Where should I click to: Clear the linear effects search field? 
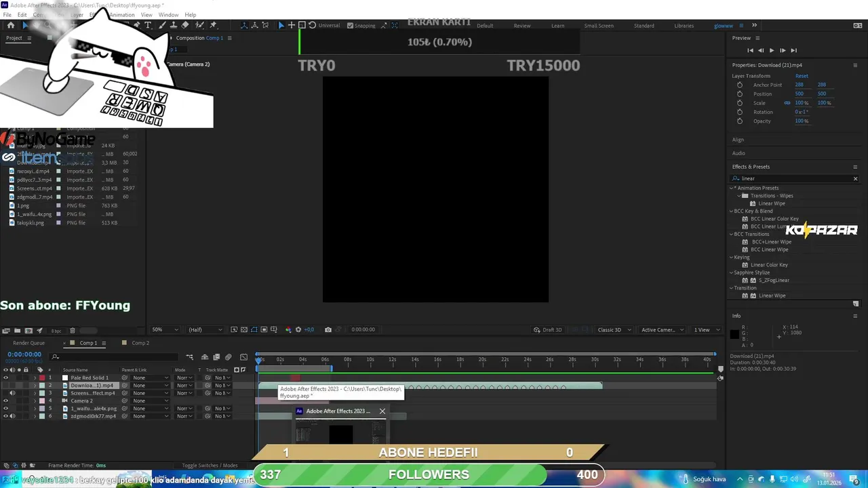coord(855,179)
